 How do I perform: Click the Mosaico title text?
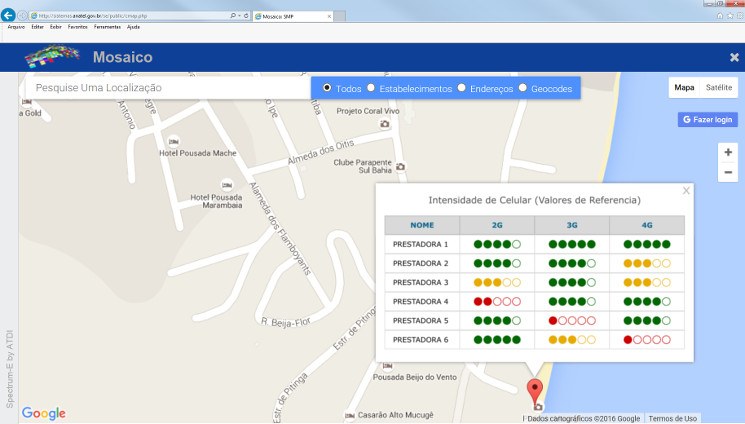click(123, 57)
